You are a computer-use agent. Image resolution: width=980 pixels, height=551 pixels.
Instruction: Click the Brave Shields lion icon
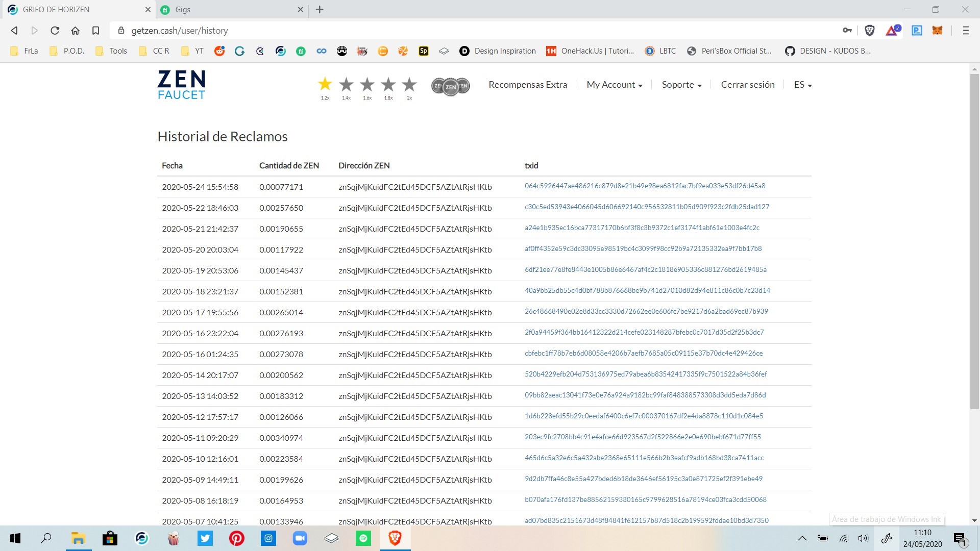870,31
